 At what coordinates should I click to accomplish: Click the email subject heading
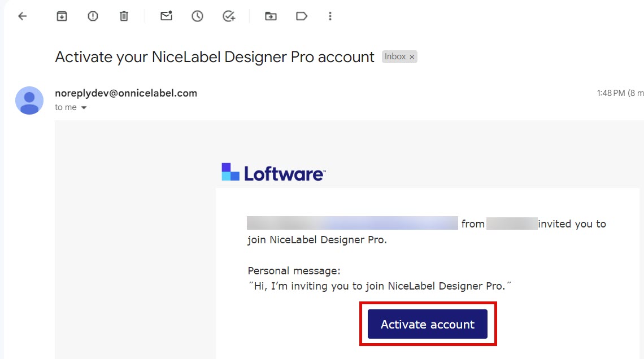click(x=215, y=57)
